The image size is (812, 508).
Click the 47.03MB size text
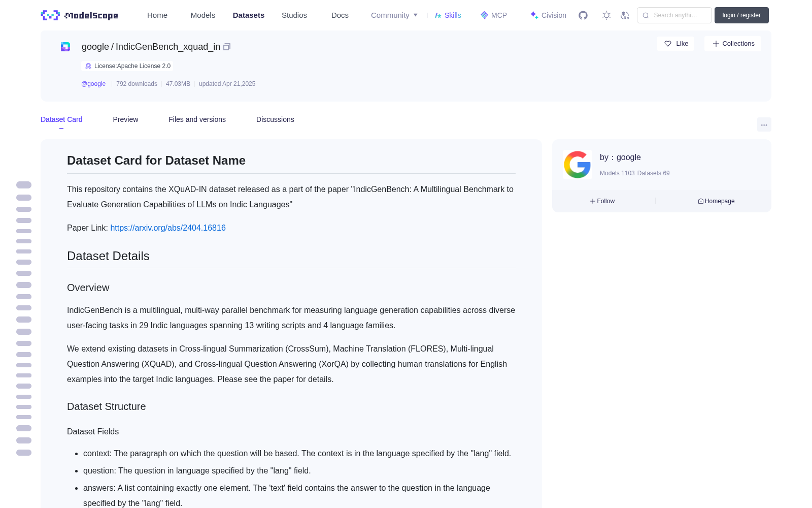click(x=178, y=84)
